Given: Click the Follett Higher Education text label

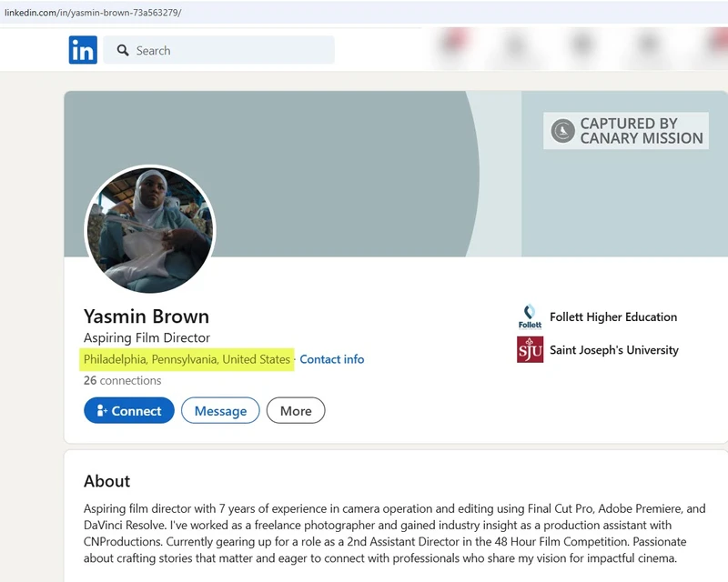Looking at the screenshot, I should (x=614, y=316).
